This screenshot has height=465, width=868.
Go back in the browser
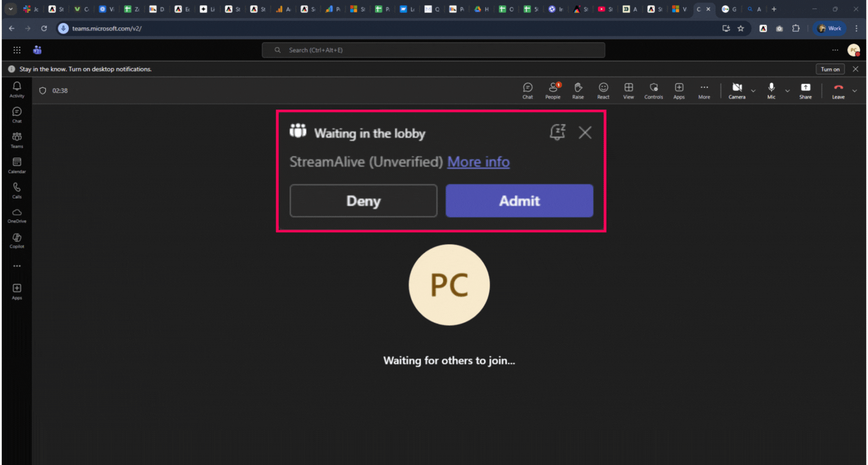[x=12, y=28]
